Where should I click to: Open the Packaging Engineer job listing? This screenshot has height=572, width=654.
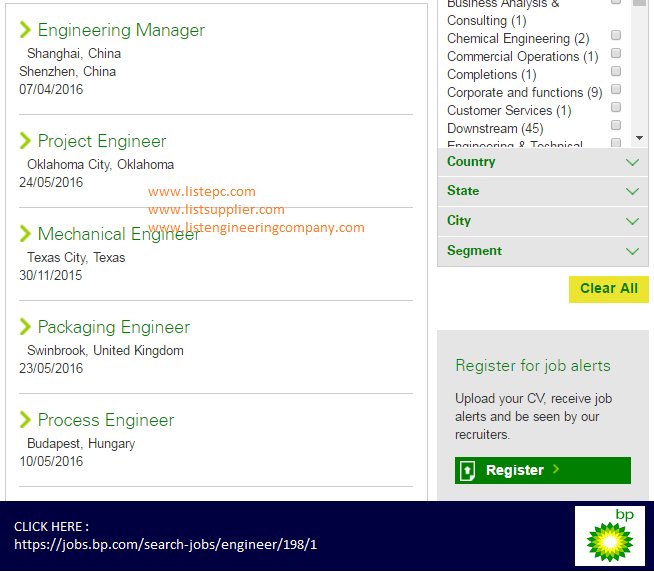tap(113, 327)
